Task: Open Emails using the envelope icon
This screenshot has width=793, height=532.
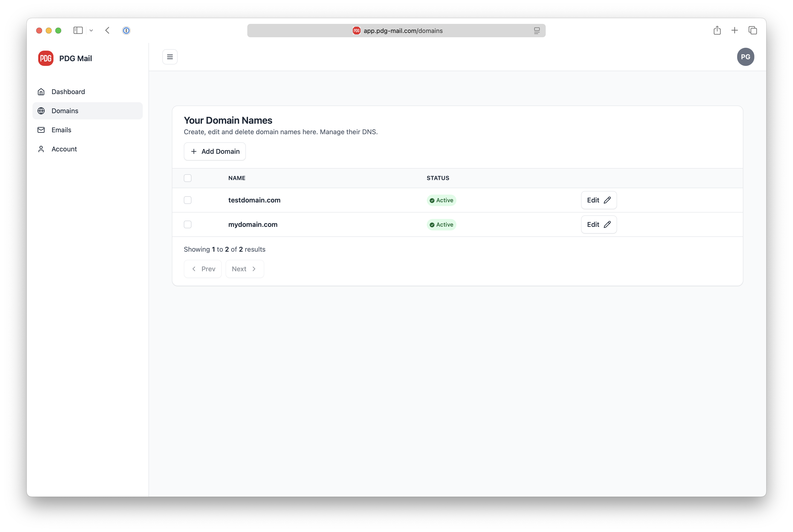Action: (41, 130)
